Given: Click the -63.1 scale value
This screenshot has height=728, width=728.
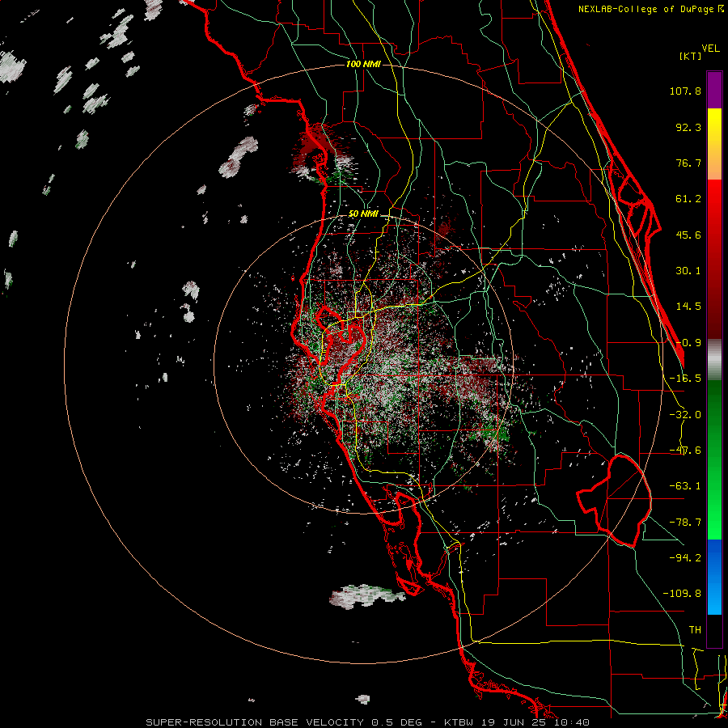Looking at the screenshot, I should pyautogui.click(x=685, y=486).
